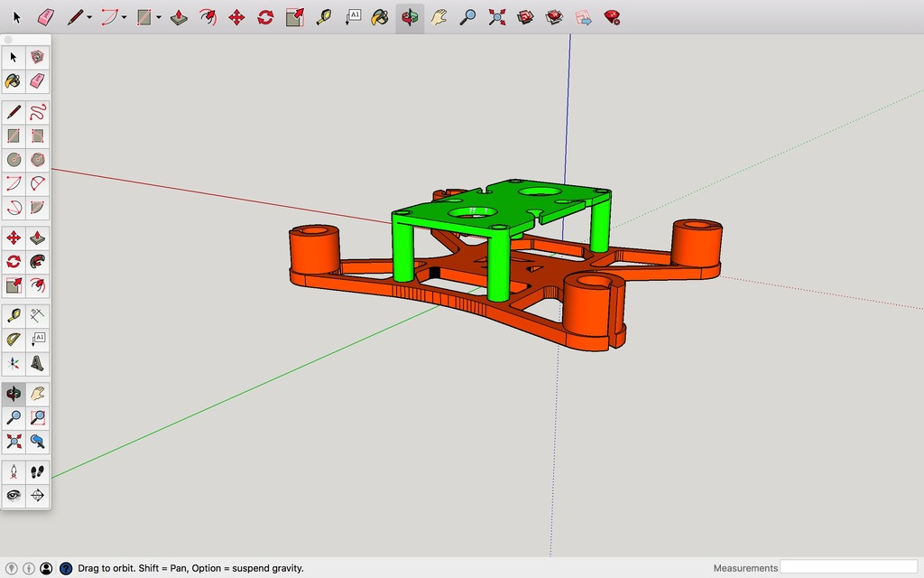Pick the Freehand drawing tool
The height and width of the screenshot is (578, 924).
click(37, 113)
